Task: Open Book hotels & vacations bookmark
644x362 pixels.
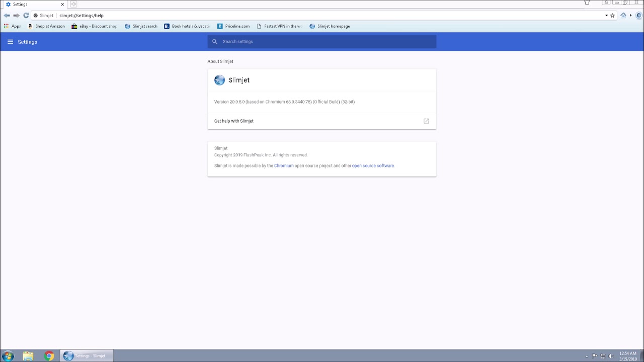Action: pos(187,26)
